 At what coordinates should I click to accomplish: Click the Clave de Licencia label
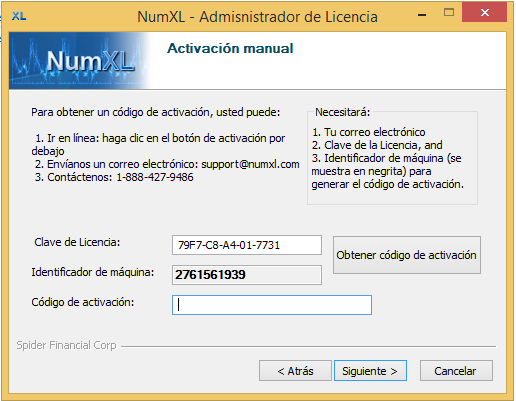click(x=77, y=242)
